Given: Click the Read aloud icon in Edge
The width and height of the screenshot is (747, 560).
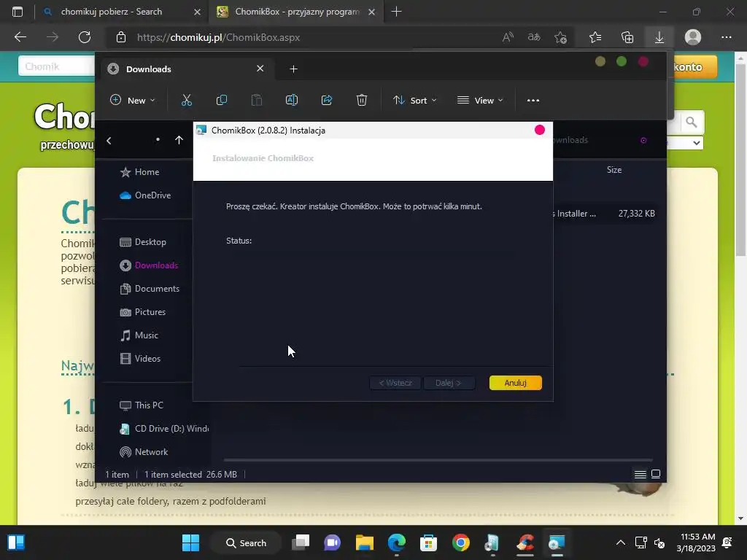Looking at the screenshot, I should 508,37.
